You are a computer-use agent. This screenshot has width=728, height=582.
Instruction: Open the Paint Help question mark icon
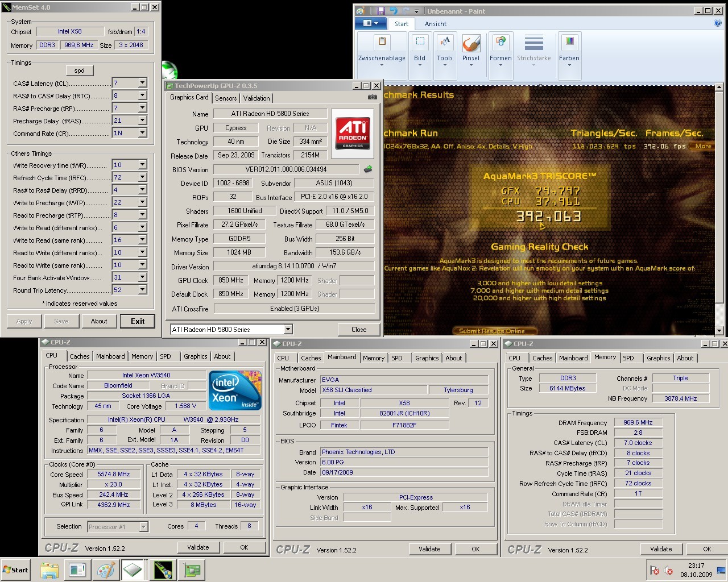coord(717,23)
